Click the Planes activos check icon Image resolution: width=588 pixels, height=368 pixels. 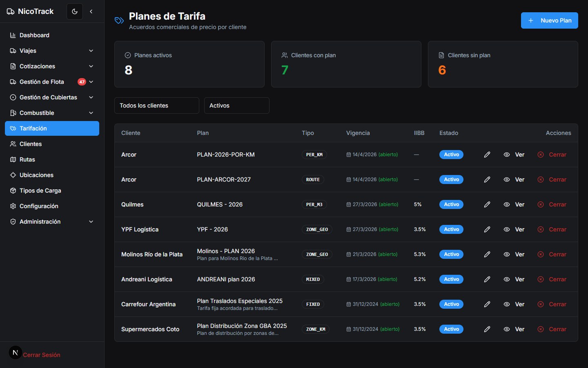pyautogui.click(x=128, y=55)
